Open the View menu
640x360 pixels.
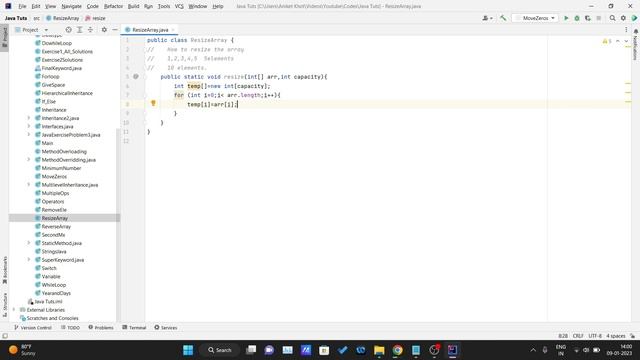click(x=50, y=6)
